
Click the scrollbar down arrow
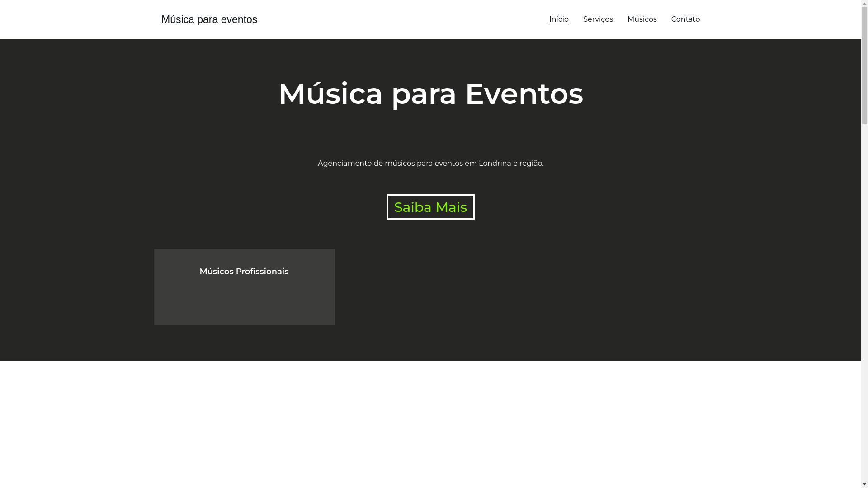click(864, 484)
